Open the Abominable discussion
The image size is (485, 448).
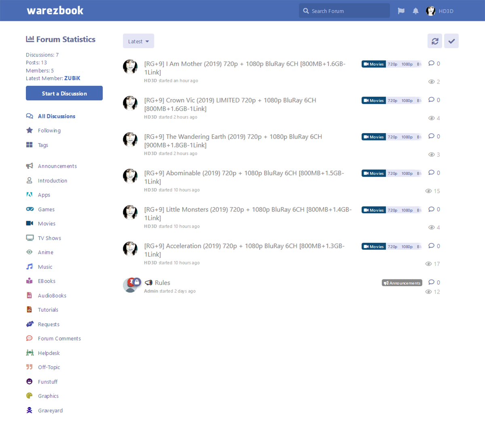tap(244, 177)
